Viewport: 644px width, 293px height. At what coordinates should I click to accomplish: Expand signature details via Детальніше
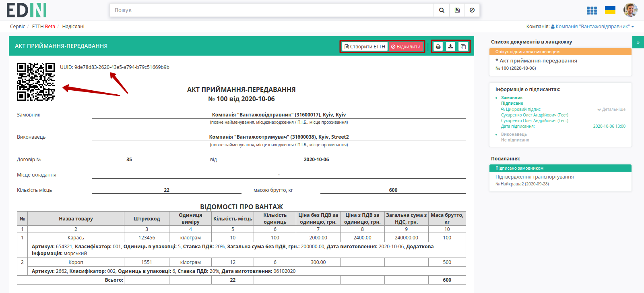[611, 109]
